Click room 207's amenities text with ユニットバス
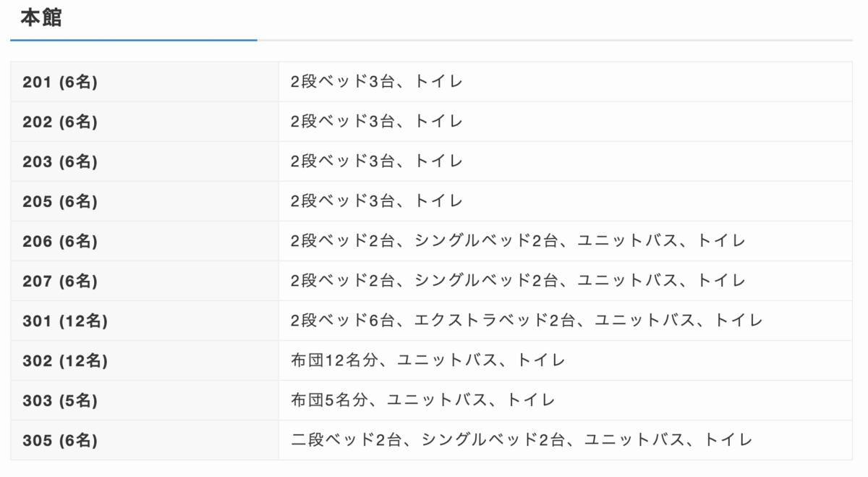 pyautogui.click(x=517, y=282)
